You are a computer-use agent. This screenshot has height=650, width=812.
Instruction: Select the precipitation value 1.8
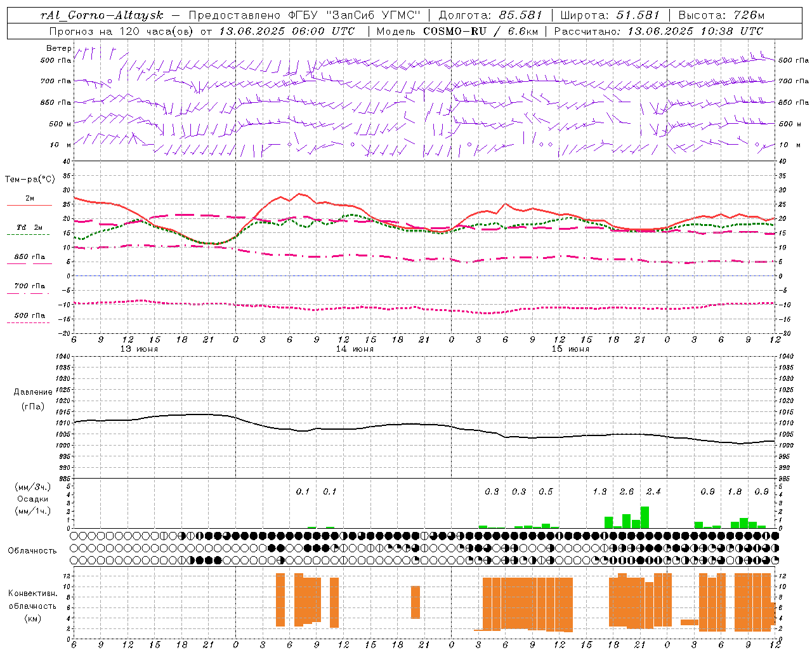[735, 492]
